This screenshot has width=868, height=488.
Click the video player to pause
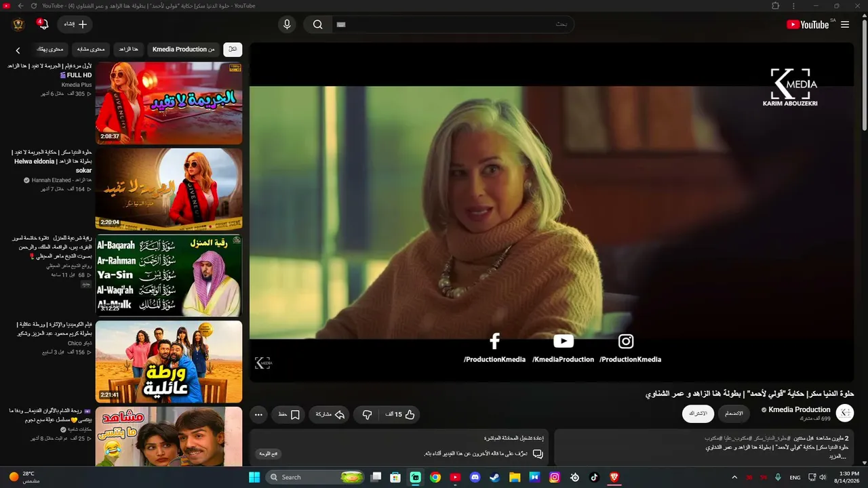click(551, 212)
